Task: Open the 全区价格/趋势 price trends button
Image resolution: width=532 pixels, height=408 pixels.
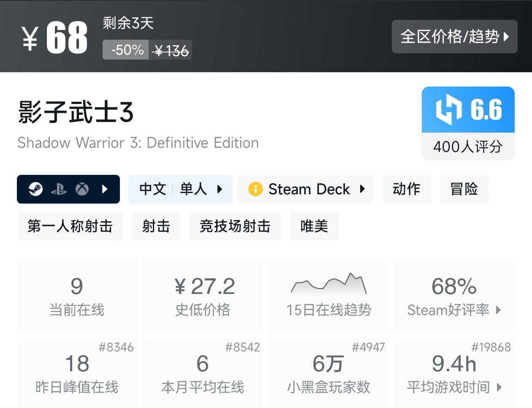Action: (x=454, y=36)
